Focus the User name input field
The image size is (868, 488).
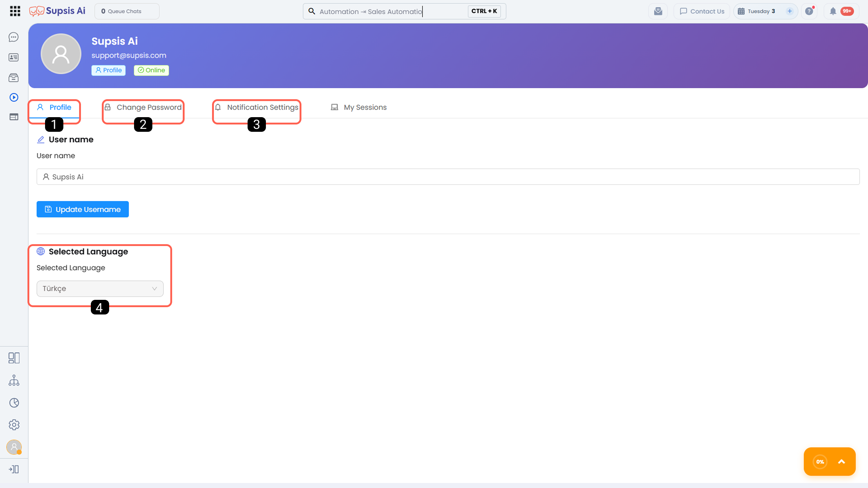(x=448, y=177)
